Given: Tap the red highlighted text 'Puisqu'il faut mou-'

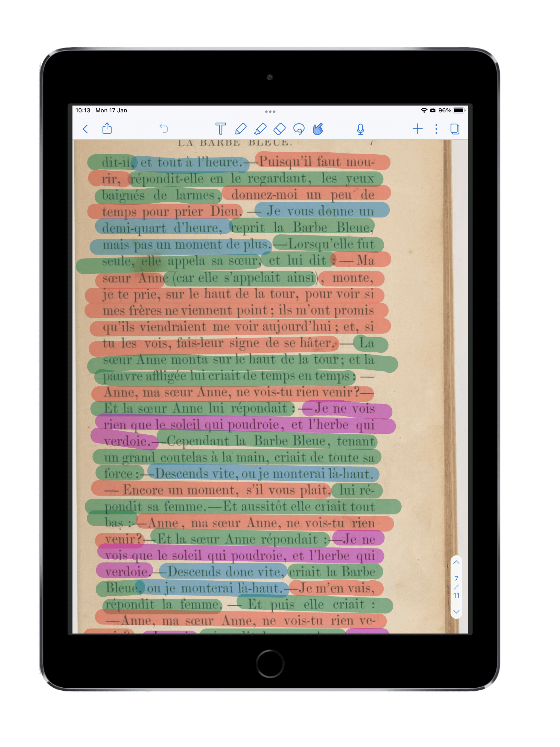Looking at the screenshot, I should pos(316,162).
